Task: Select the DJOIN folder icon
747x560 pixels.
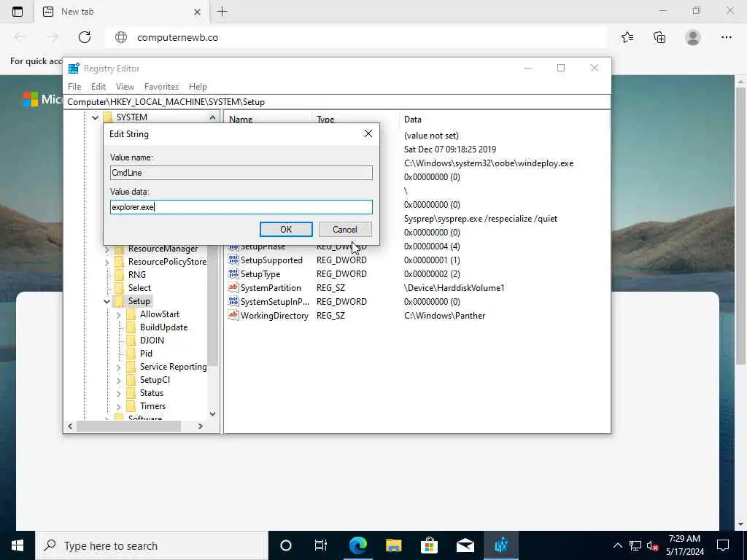Action: pyautogui.click(x=131, y=341)
